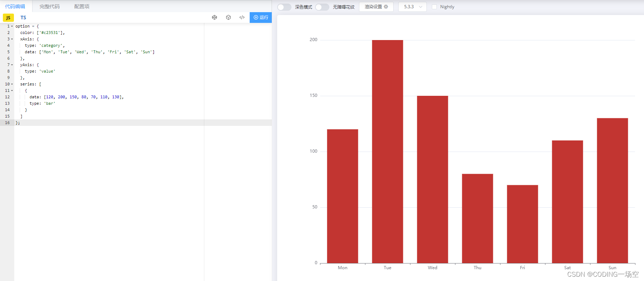Collapse the xAxis block at line 3

pos(12,39)
